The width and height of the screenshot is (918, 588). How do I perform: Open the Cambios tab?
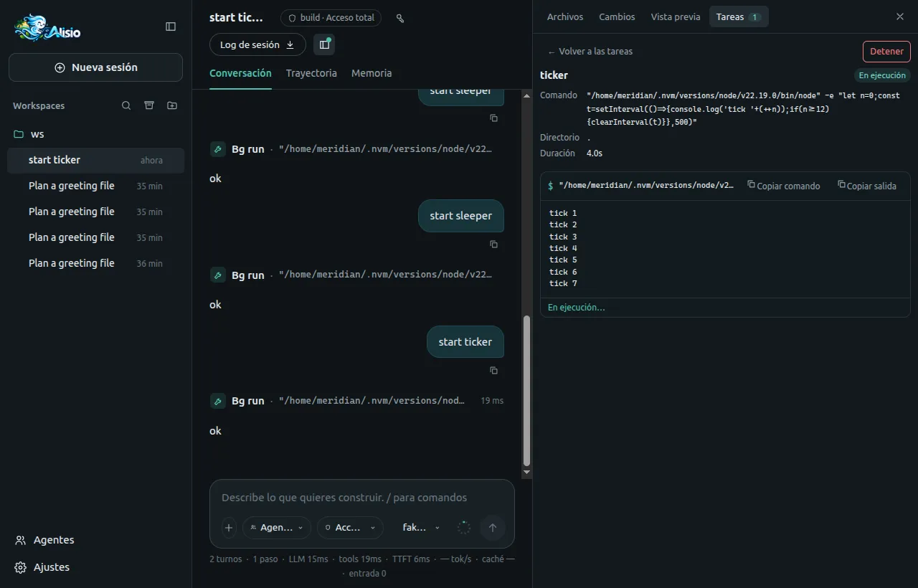click(617, 16)
